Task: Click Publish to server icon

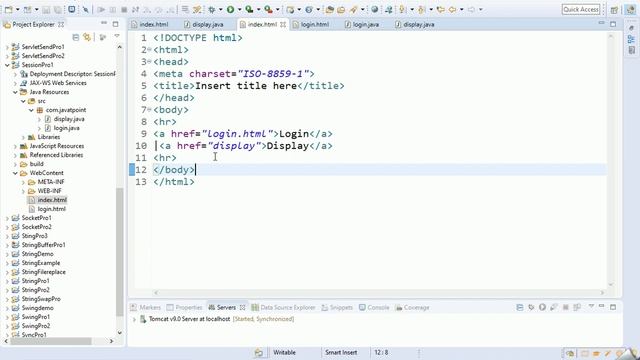Action: (x=577, y=307)
